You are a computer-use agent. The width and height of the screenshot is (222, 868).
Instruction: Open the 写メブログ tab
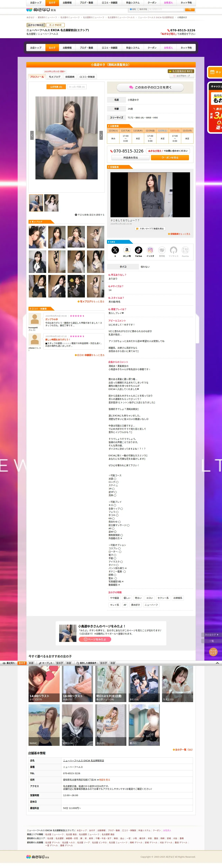point(55,77)
